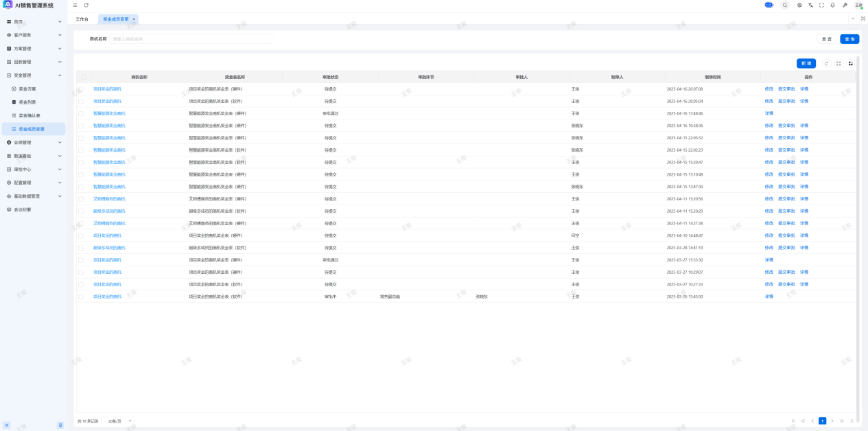Click the search magnifier icon in header

(785, 5)
